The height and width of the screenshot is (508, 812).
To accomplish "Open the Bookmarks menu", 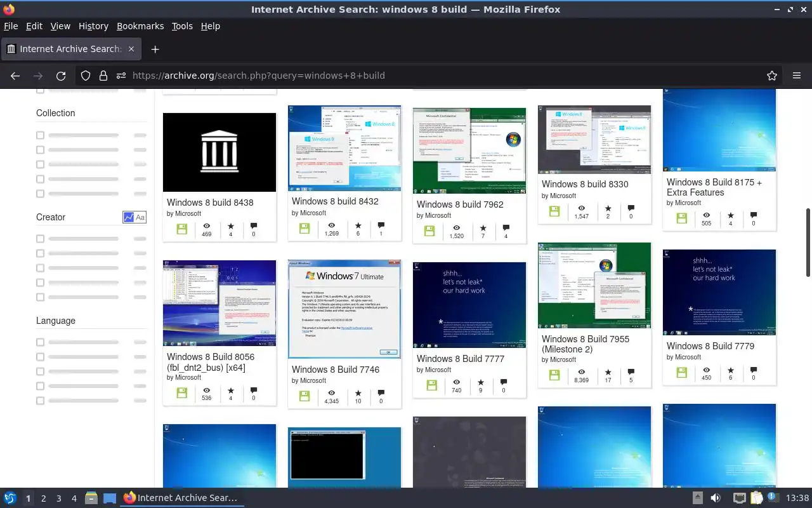I will (x=140, y=26).
